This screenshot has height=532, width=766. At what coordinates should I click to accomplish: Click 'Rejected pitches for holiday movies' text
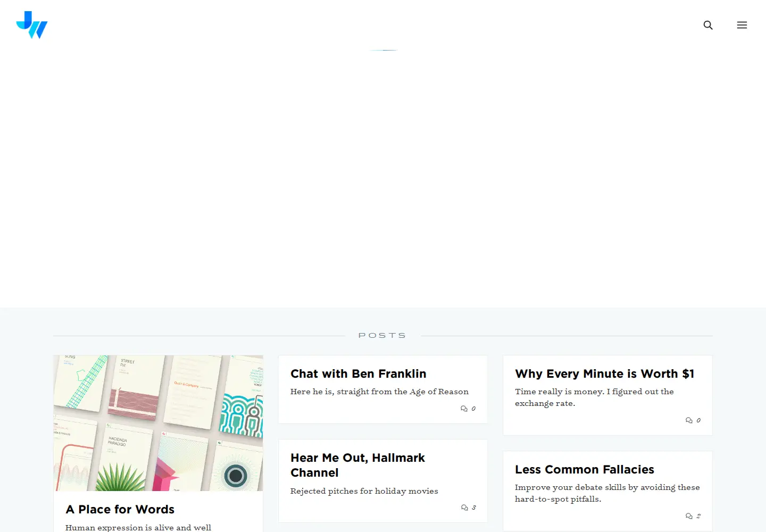[364, 491]
